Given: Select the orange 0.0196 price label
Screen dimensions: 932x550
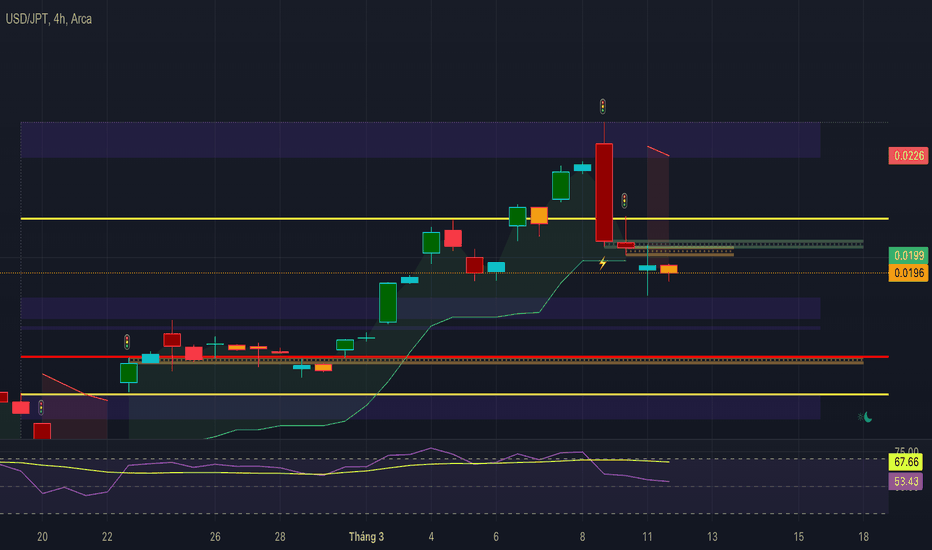Looking at the screenshot, I should (909, 272).
